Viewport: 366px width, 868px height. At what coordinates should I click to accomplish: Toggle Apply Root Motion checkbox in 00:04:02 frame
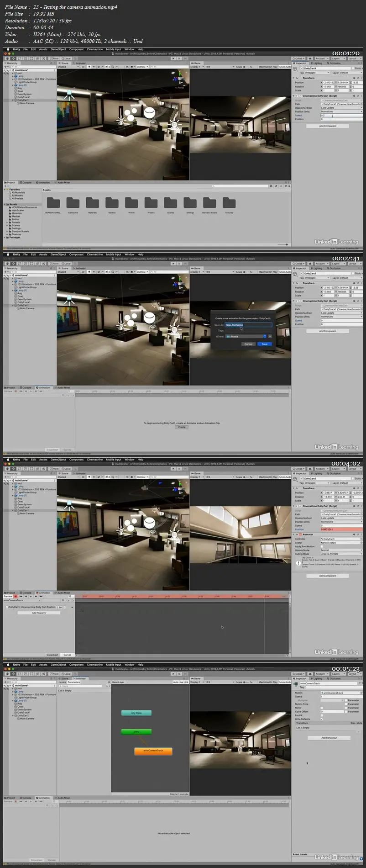pyautogui.click(x=322, y=546)
